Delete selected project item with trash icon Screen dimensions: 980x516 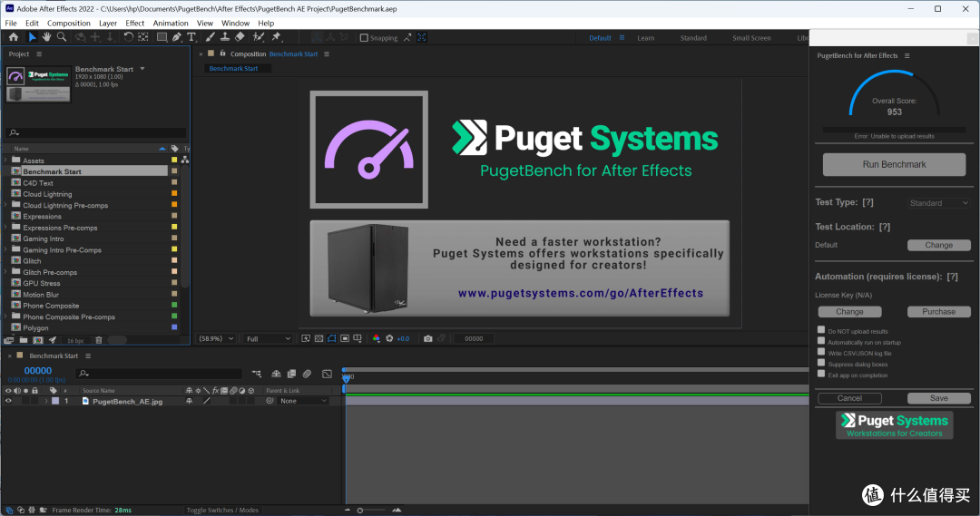[x=98, y=340]
